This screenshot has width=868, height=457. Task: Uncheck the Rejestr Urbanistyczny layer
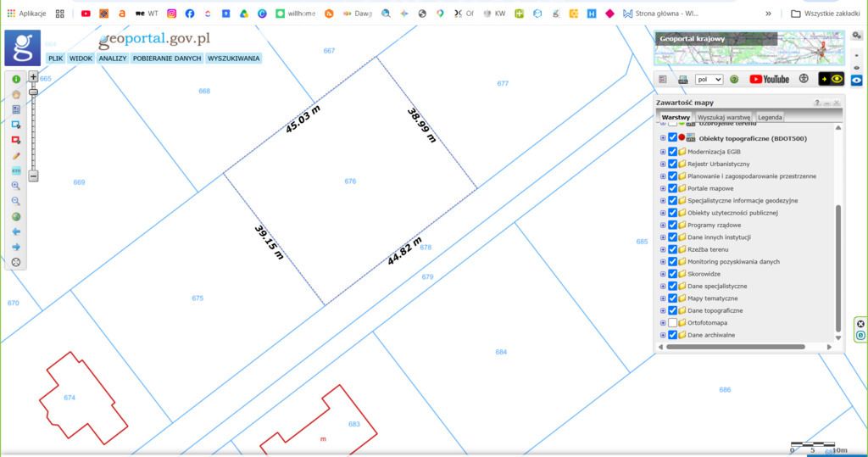click(x=672, y=164)
